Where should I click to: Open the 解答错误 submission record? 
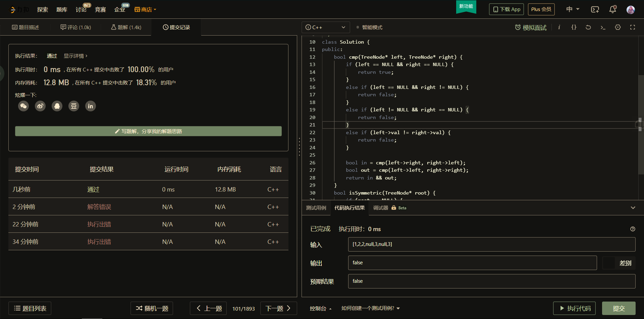99,207
